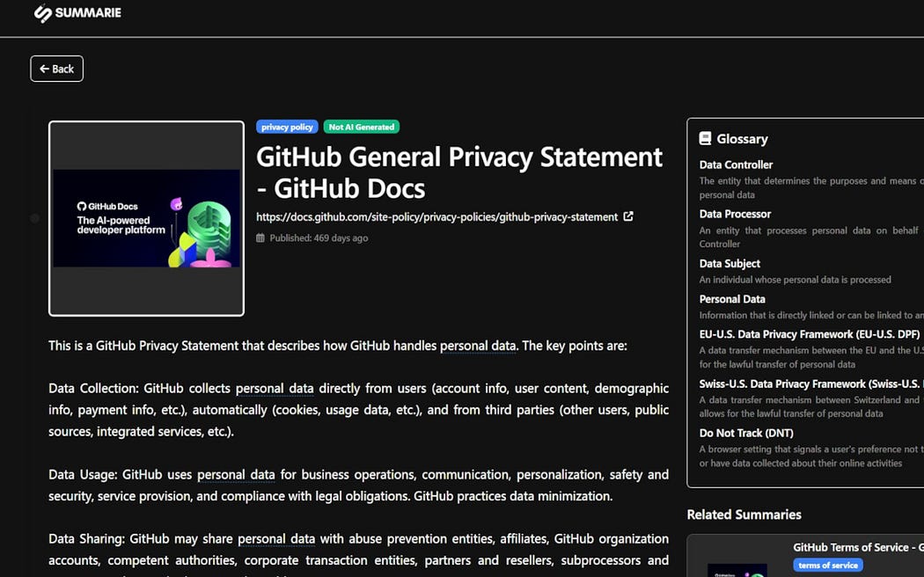Viewport: 924px width, 577px height.
Task: Click the Published: 469 days ago text
Action: (x=319, y=237)
